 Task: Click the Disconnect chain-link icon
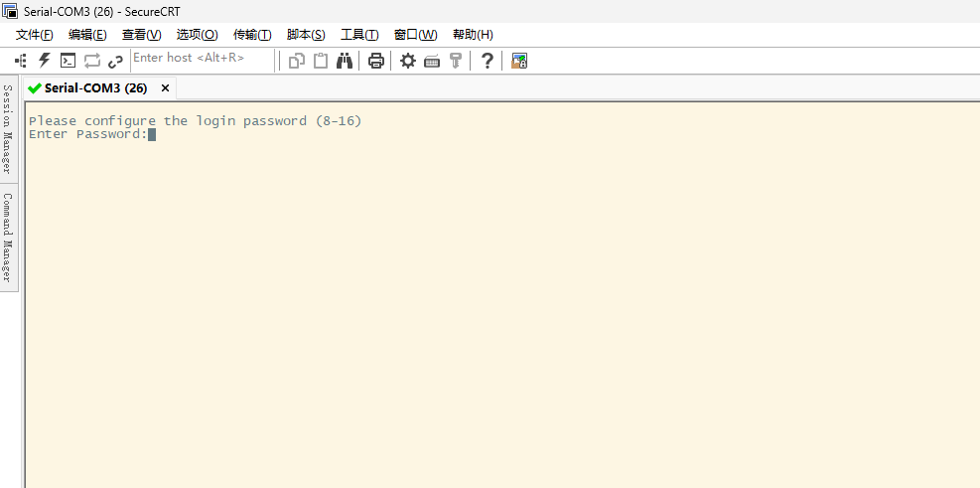(x=115, y=62)
